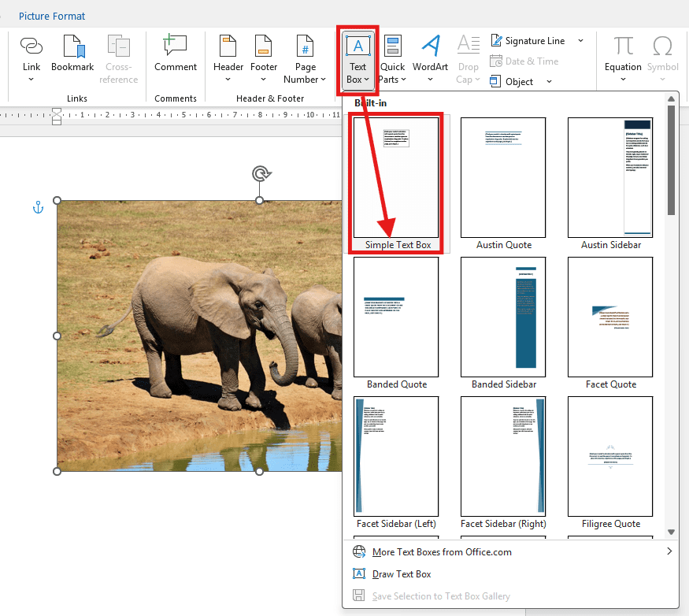Viewport: 689px width, 616px height.
Task: Insert a new Comment
Action: 174,55
